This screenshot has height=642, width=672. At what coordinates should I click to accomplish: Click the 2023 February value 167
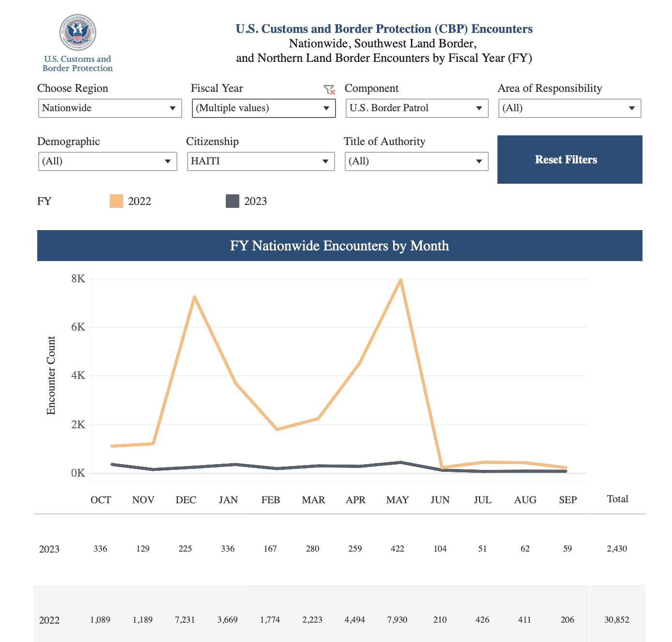270,549
